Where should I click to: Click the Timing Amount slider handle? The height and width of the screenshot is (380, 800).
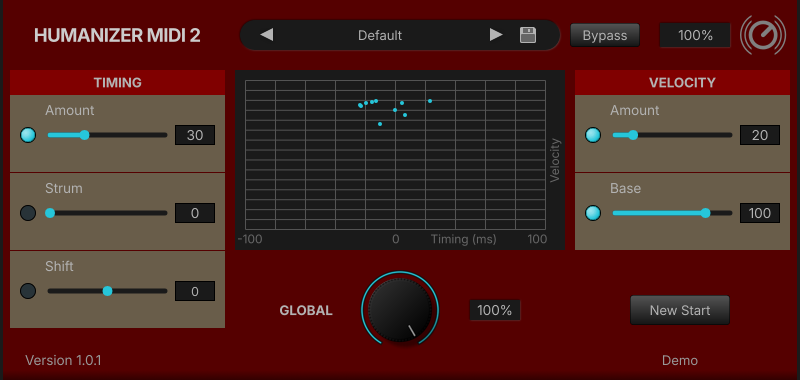[x=85, y=135]
